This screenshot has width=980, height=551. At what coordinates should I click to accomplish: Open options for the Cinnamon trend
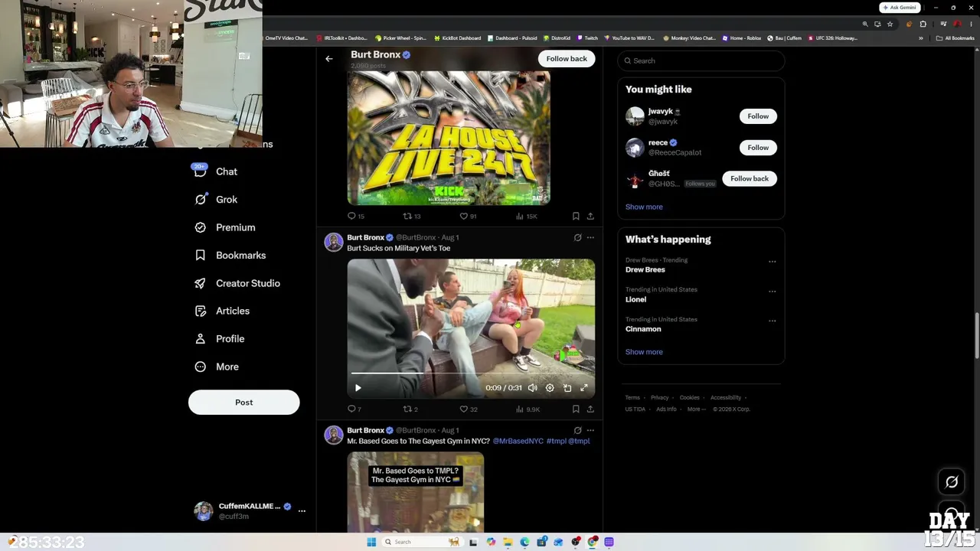[772, 321]
